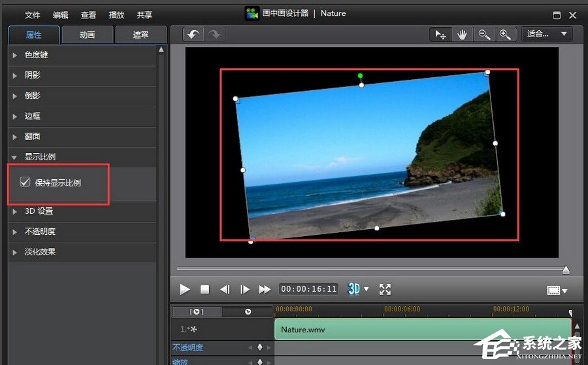The width and height of the screenshot is (588, 365).
Task: Expand the 色度键 section
Action: (37, 55)
